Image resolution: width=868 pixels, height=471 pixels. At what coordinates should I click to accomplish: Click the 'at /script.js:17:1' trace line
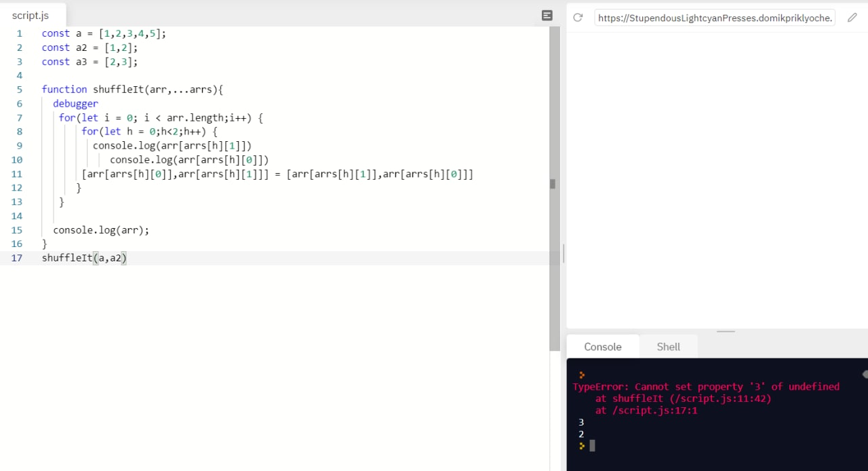pos(646,411)
